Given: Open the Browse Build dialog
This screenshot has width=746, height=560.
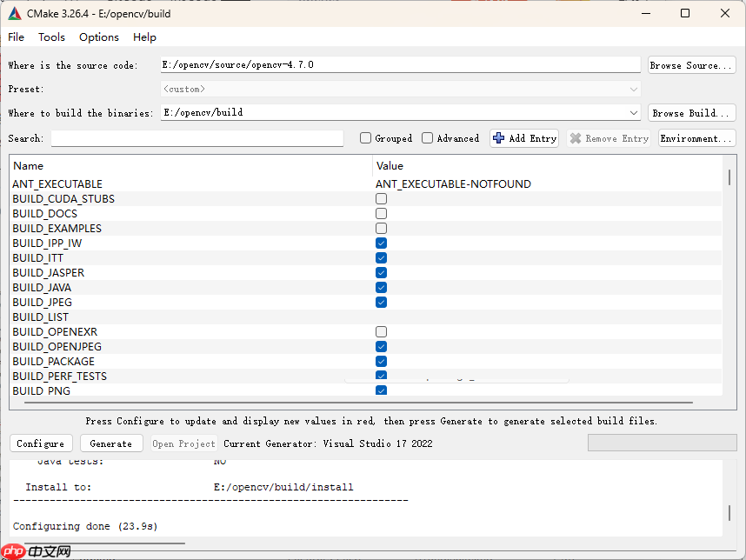Looking at the screenshot, I should [690, 112].
